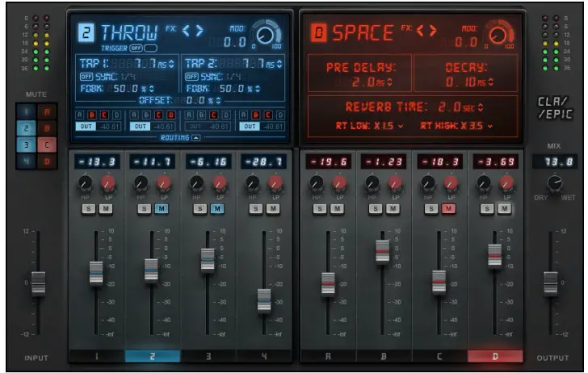Click the INPUT gain fader
Viewport: 588px width, 373px height.
[x=38, y=283]
